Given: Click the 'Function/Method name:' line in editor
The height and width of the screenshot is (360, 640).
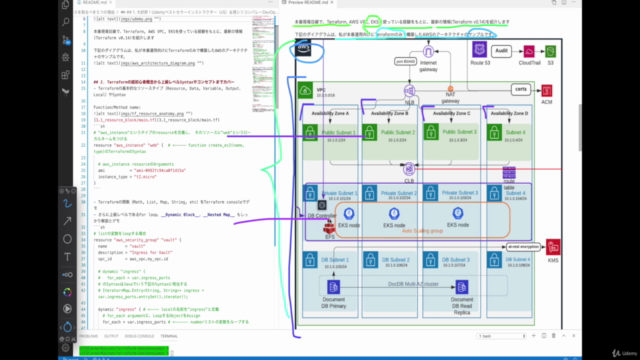Looking at the screenshot, I should [117, 107].
